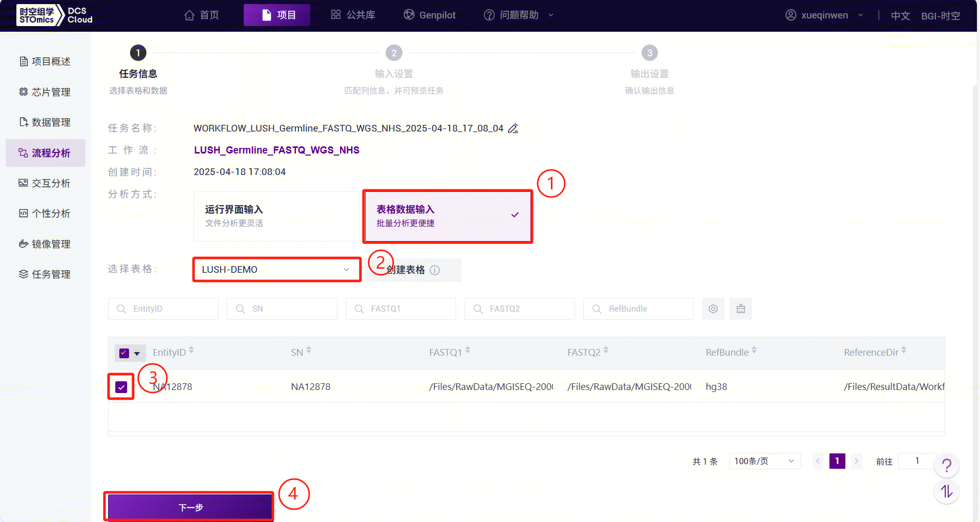Go to 芯片管理 chip management
This screenshot has width=980, height=522.
coord(45,92)
